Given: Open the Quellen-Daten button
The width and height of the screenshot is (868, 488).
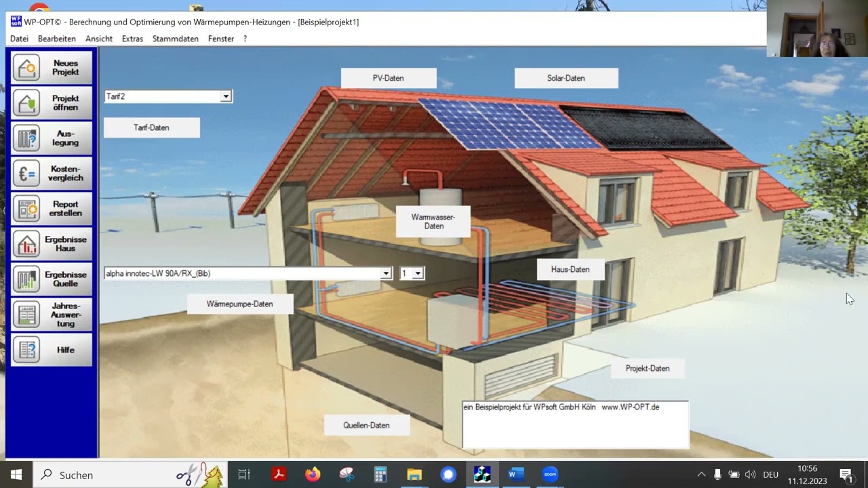Looking at the screenshot, I should (x=367, y=425).
